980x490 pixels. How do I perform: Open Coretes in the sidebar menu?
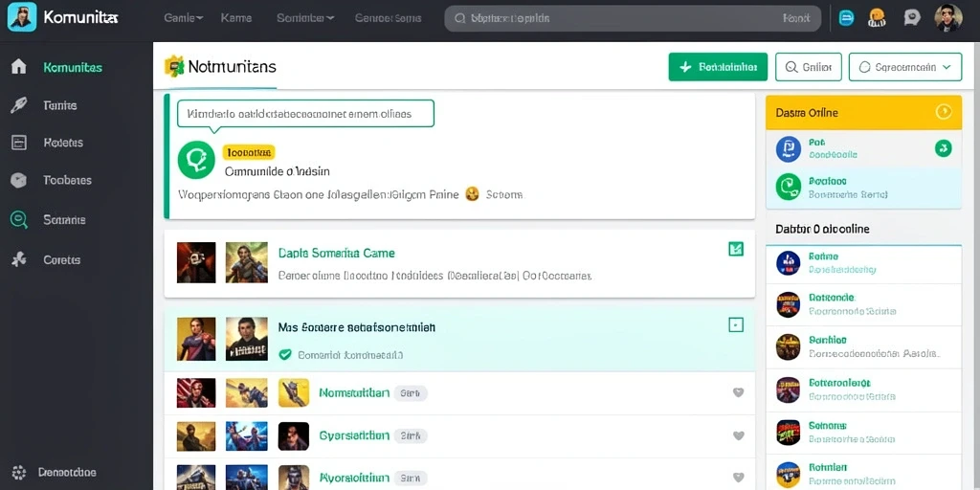point(62,259)
